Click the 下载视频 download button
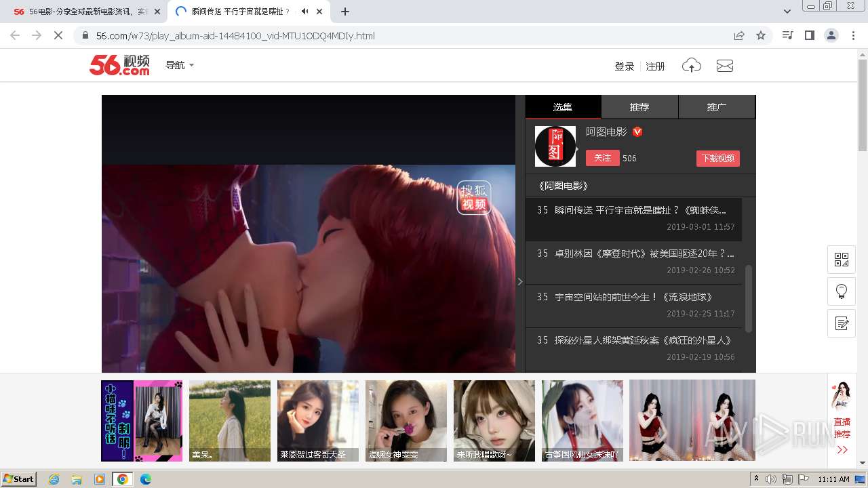Viewport: 868px width, 488px height. tap(718, 158)
